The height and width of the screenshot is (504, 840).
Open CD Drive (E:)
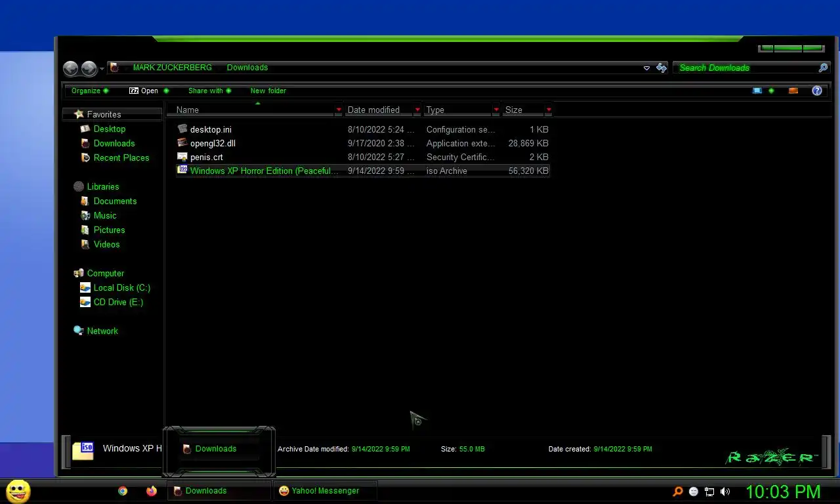(118, 302)
